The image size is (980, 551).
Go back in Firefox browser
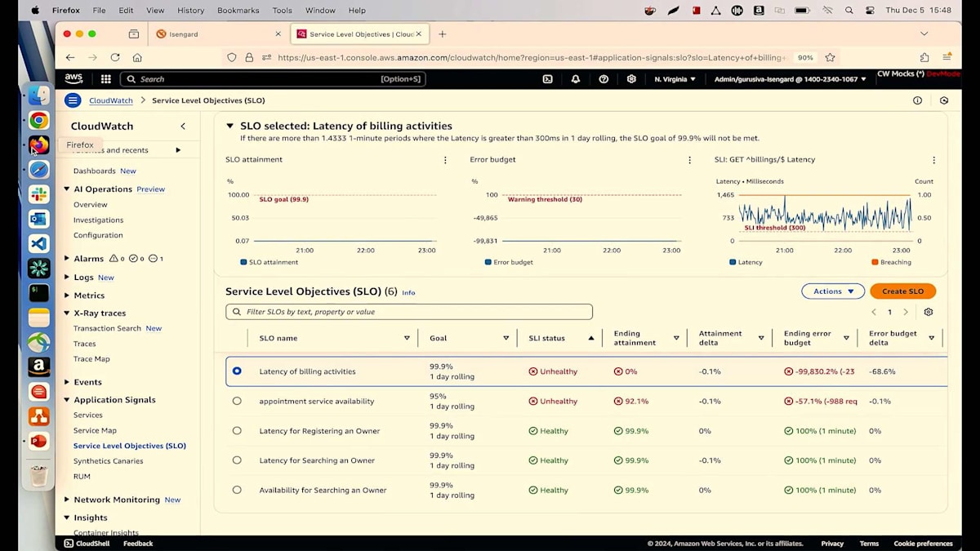[70, 57]
